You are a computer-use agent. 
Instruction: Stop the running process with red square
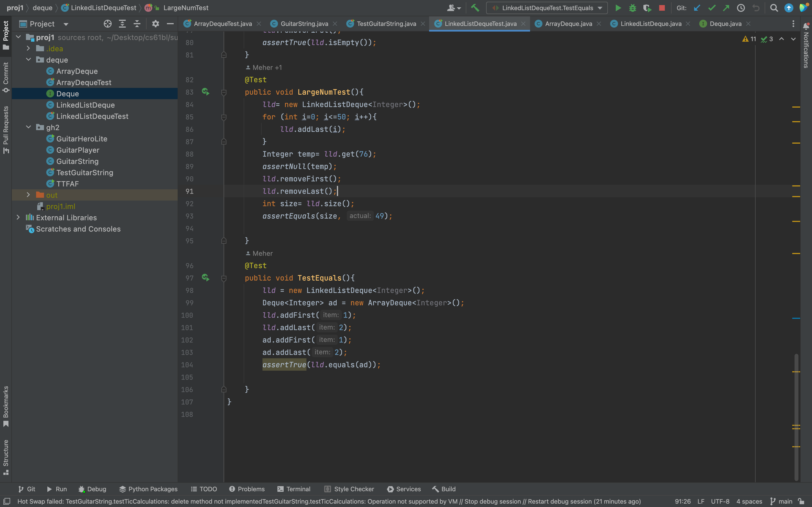coord(662,8)
